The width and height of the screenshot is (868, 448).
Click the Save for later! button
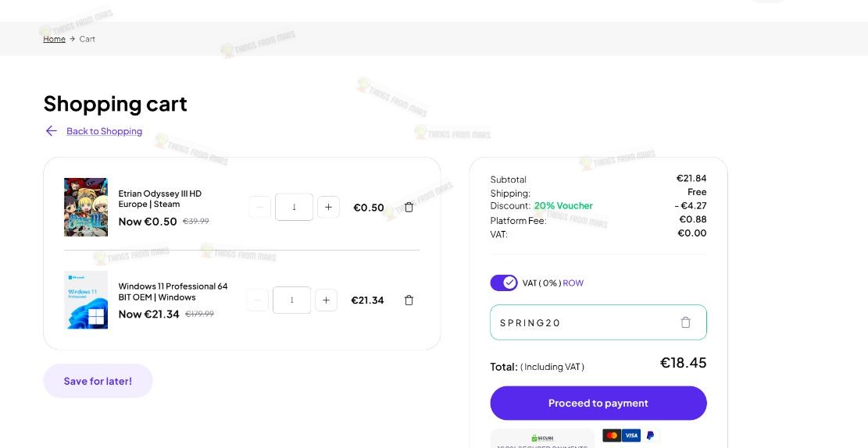(98, 381)
